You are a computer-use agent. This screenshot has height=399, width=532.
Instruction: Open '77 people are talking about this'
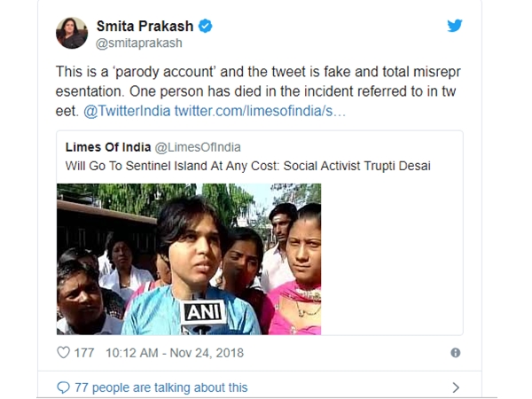(161, 387)
